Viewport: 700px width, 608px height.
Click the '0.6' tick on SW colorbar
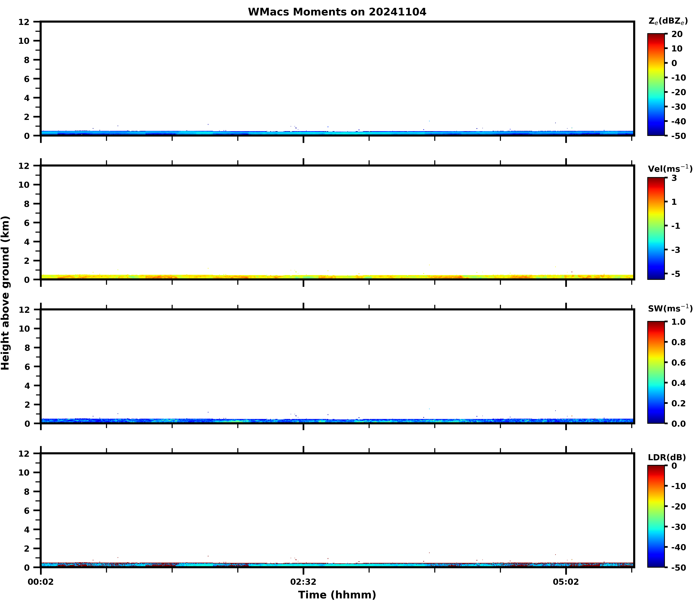678,363
